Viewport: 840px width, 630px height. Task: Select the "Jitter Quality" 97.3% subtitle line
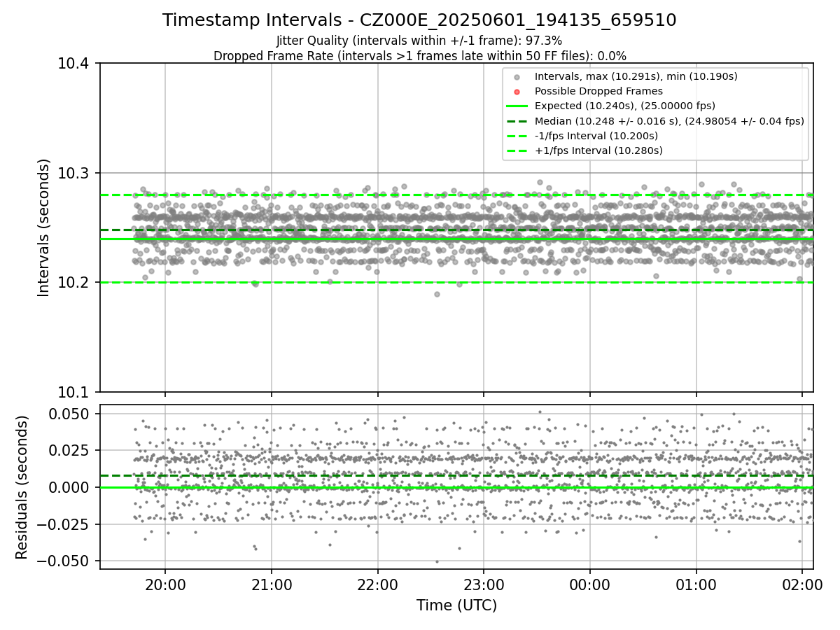point(419,41)
